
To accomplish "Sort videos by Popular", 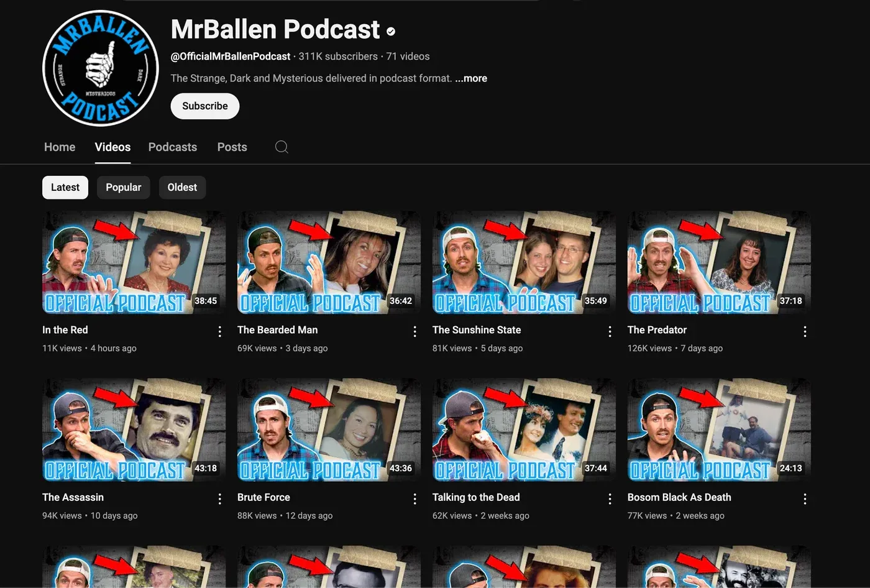I will coord(123,187).
